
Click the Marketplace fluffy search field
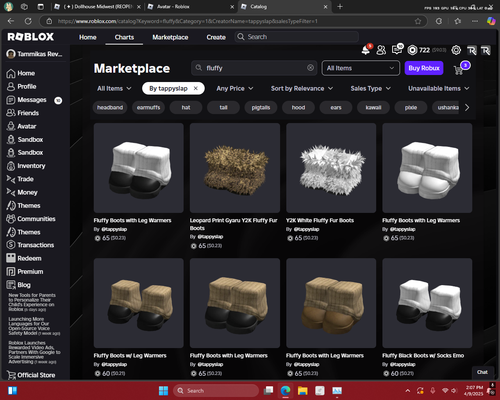pyautogui.click(x=254, y=68)
